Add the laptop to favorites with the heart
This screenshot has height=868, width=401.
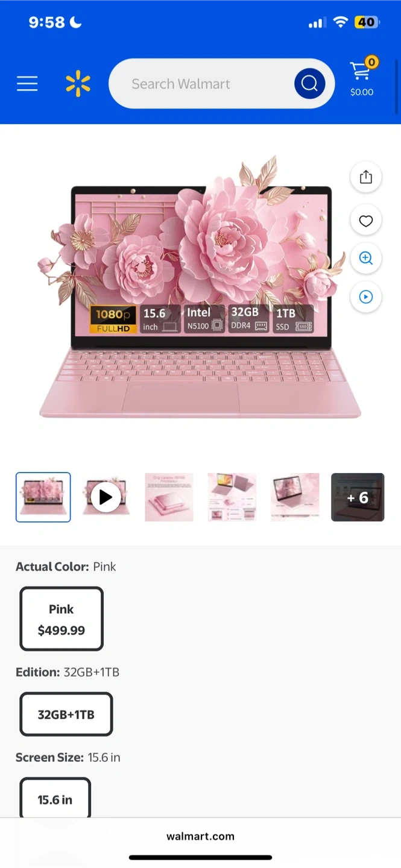coord(366,221)
